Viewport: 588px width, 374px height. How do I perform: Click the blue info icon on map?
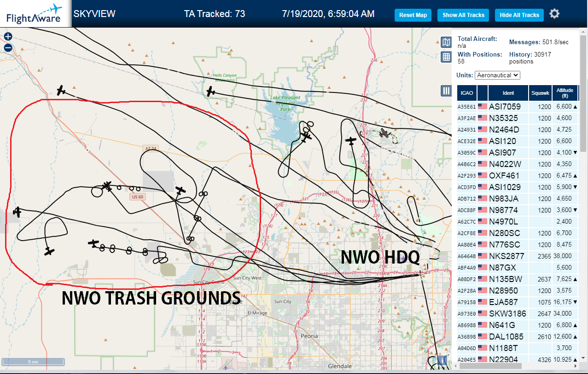pos(443,360)
